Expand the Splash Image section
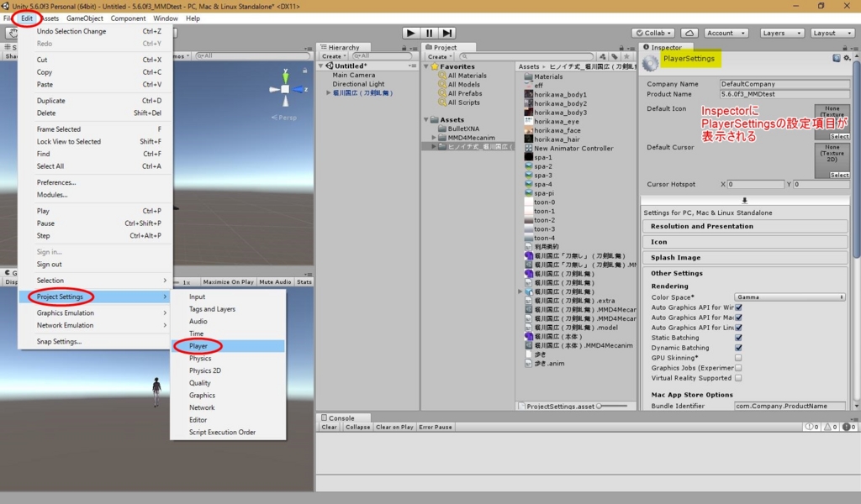 click(745, 257)
